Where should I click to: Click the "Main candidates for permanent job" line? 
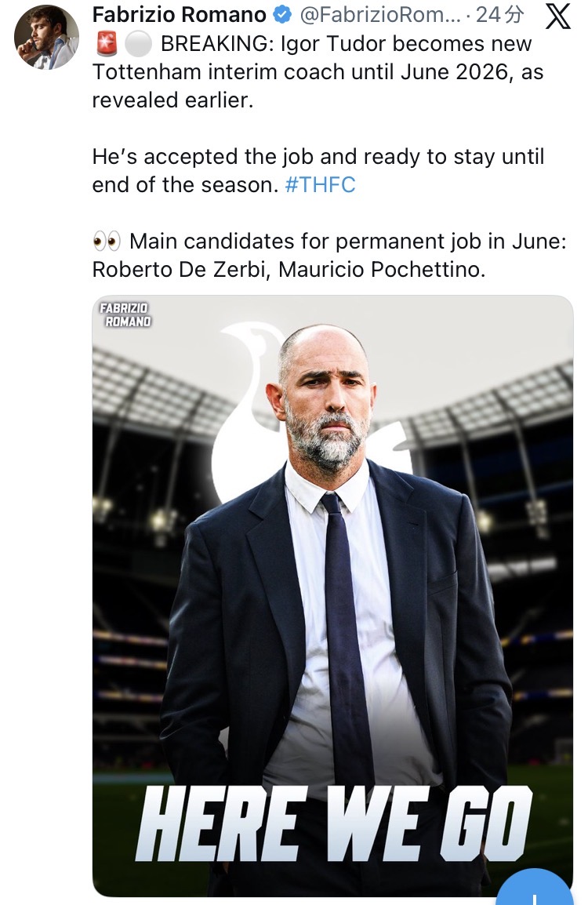[x=347, y=240]
